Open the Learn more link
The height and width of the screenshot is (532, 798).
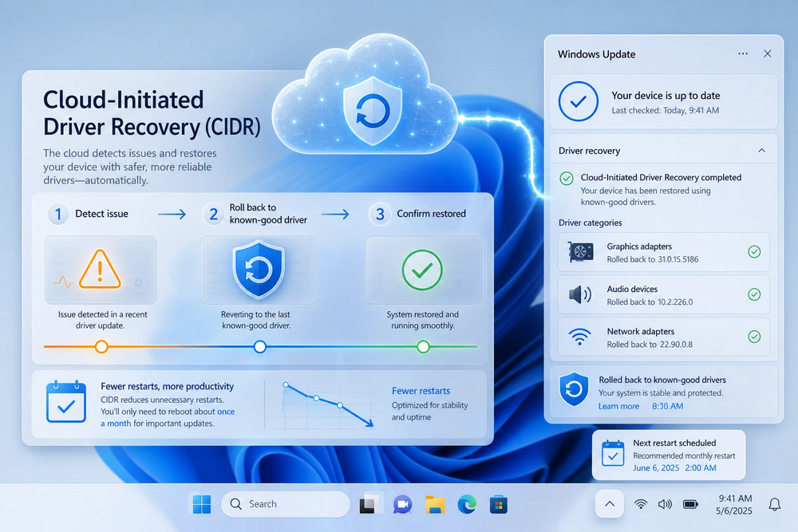pyautogui.click(x=618, y=406)
